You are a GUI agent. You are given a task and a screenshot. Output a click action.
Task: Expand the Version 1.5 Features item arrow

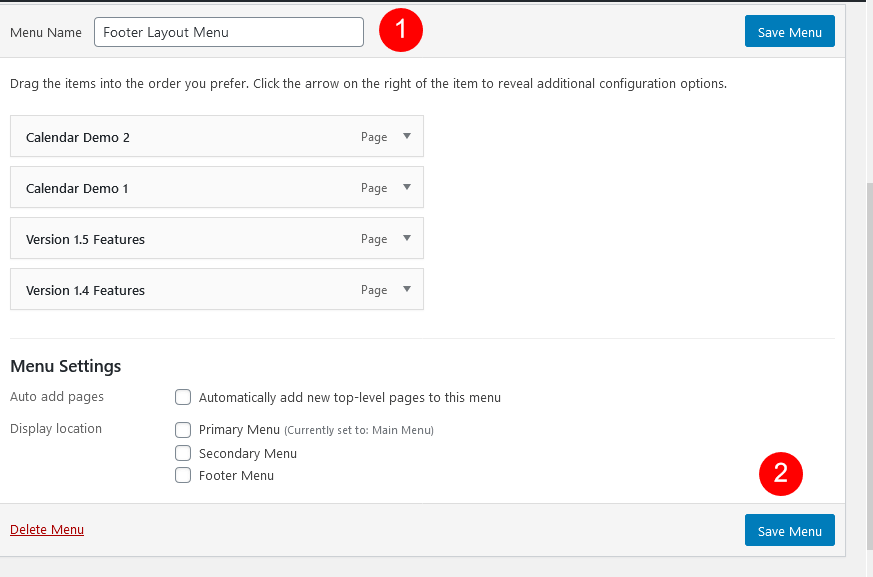[x=407, y=238]
